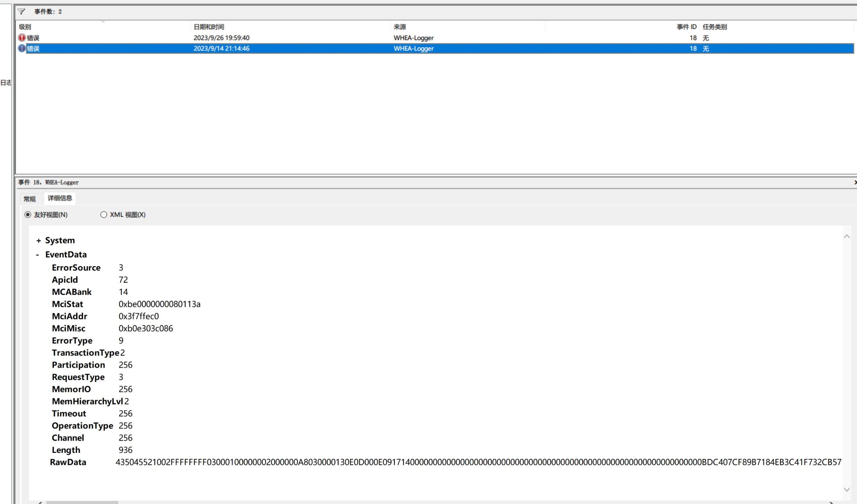Click the details scroll up arrow
857x504 pixels.
[x=847, y=237]
